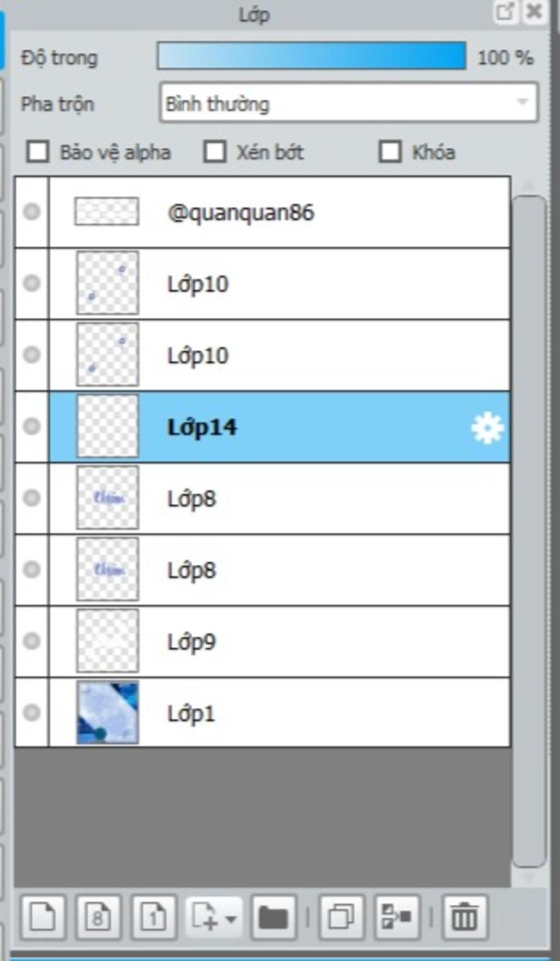This screenshot has width=560, height=961.
Task: Tick the Xén bớt checkbox
Action: (x=214, y=152)
